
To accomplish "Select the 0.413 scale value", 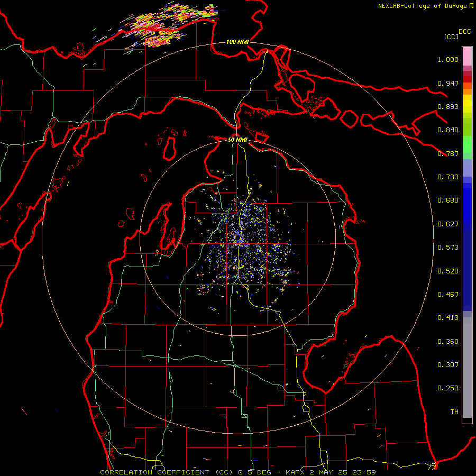I will [x=448, y=318].
